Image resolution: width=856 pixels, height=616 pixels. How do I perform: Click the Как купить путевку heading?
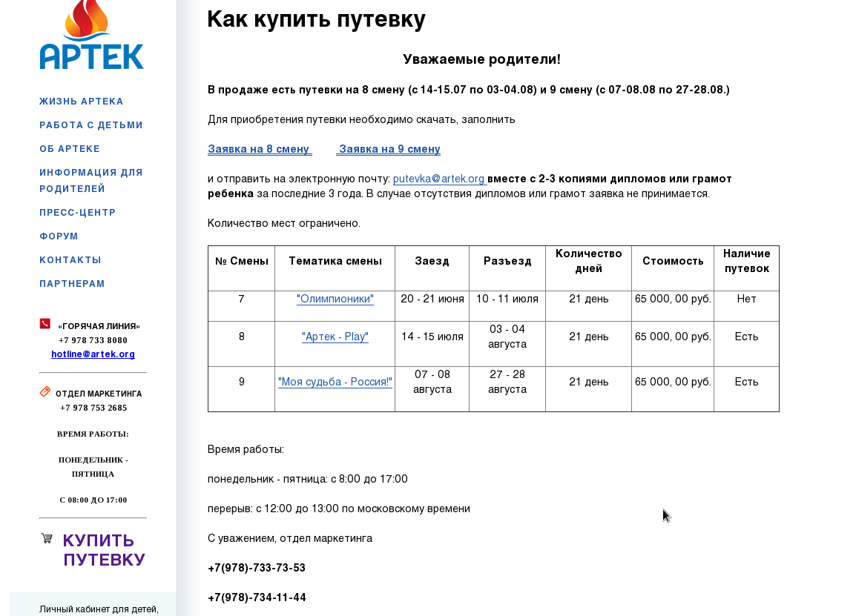point(316,19)
